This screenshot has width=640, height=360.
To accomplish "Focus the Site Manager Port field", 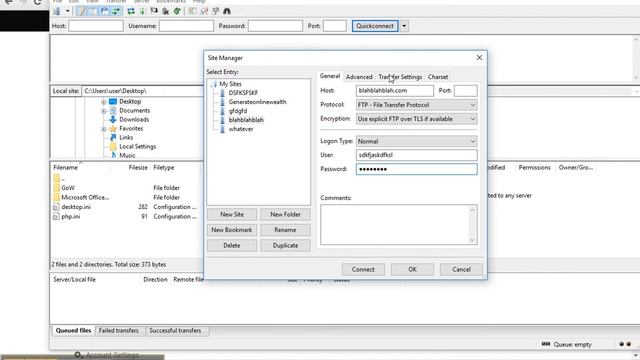I will [x=466, y=91].
